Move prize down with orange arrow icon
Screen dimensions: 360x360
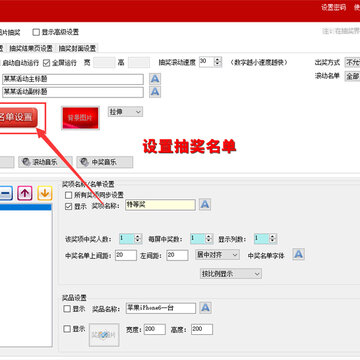(45, 193)
